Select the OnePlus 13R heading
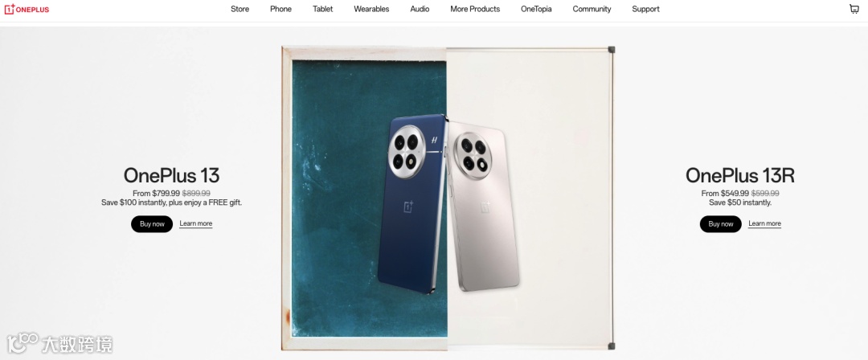 740,175
